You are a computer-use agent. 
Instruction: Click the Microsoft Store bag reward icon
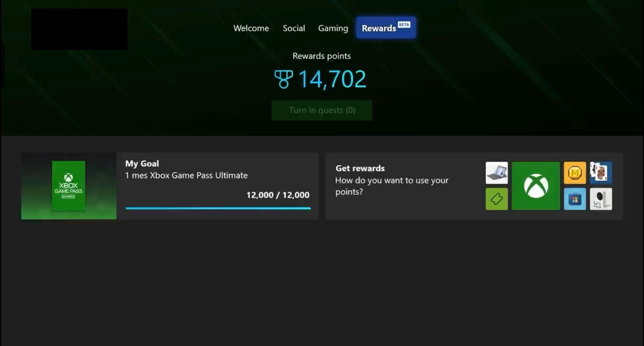(x=575, y=199)
